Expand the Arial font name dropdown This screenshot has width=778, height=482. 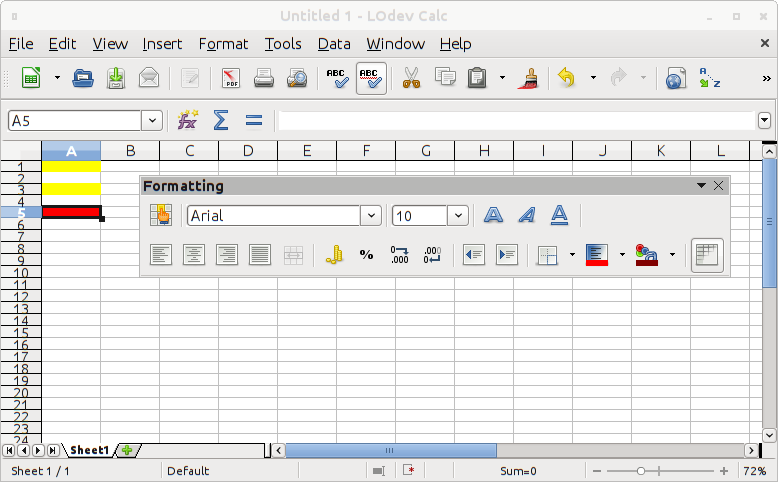click(371, 215)
